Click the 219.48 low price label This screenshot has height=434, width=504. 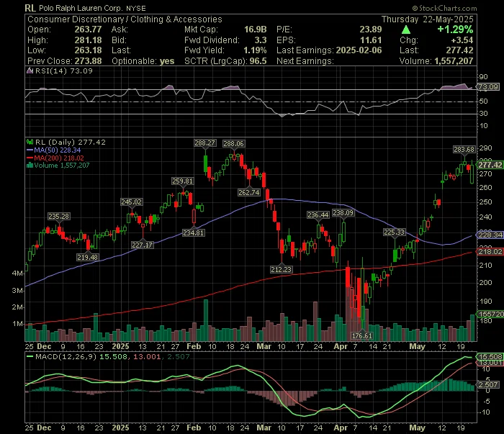coord(87,258)
